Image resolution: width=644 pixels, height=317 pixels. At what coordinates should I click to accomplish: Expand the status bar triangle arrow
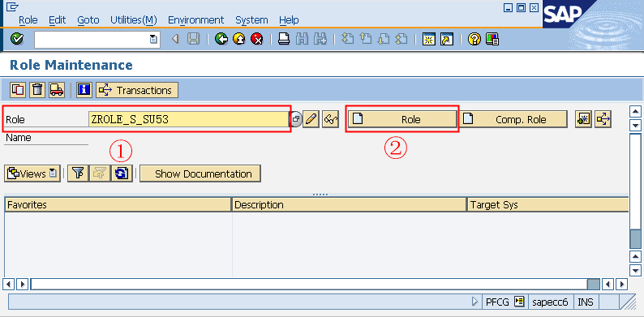tap(474, 302)
